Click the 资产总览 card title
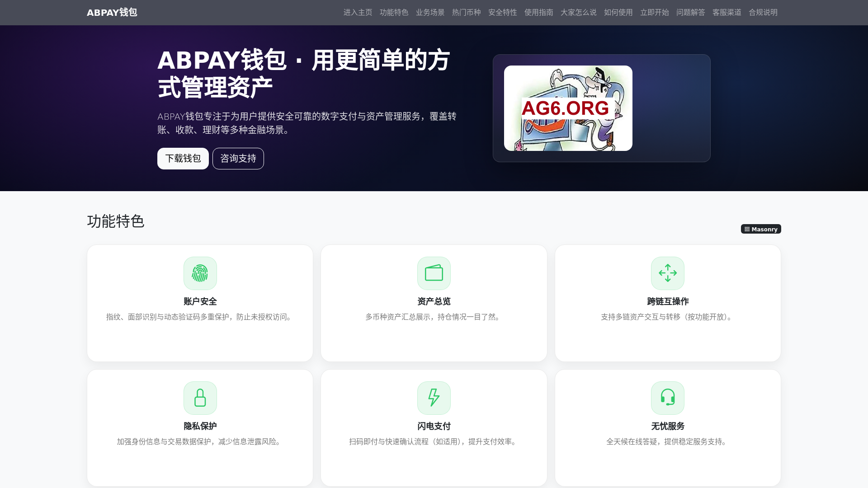Image resolution: width=868 pixels, height=488 pixels. coord(434,301)
